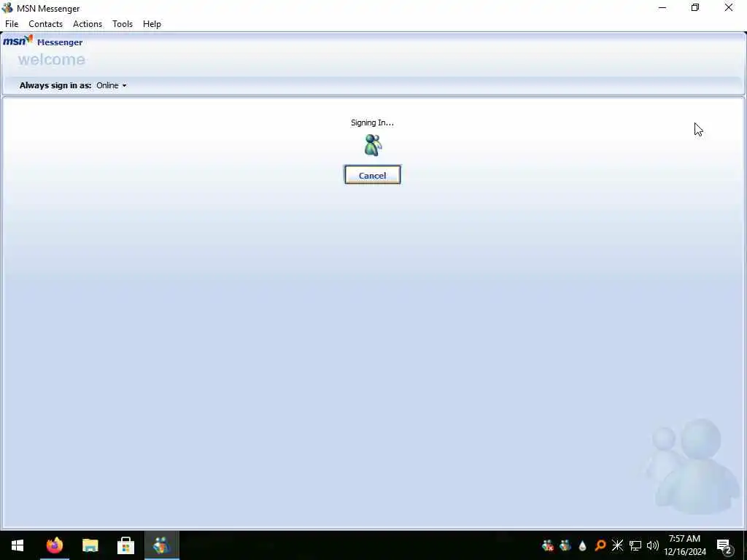
Task: Click the animated signing-in buddy icon
Action: coord(373,145)
